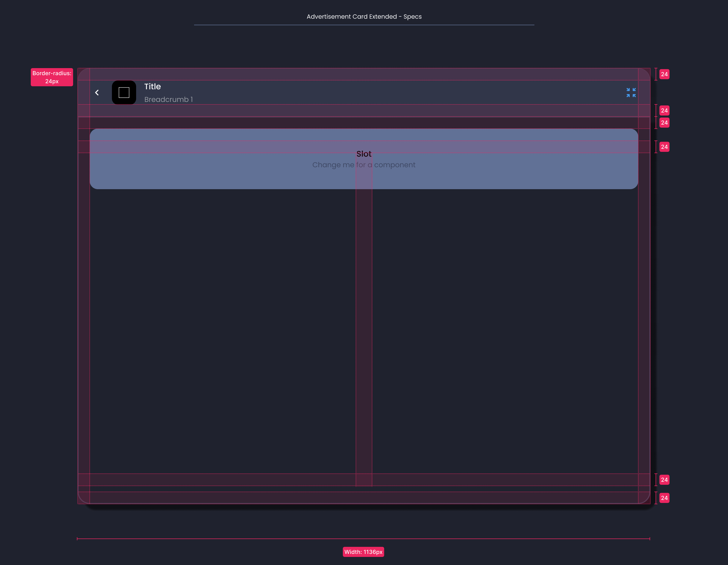Viewport: 728px width, 565px height.
Task: Open the "Breadcrumb 1" link
Action: coord(169,99)
